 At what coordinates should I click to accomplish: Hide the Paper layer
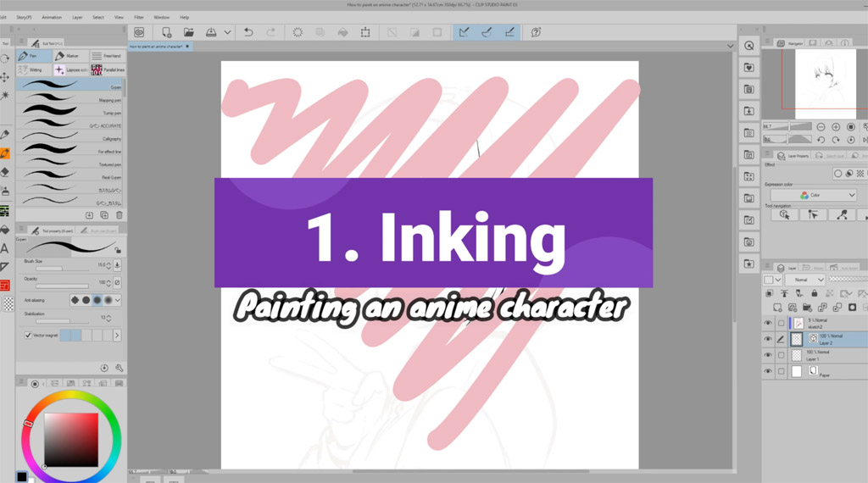coord(768,371)
